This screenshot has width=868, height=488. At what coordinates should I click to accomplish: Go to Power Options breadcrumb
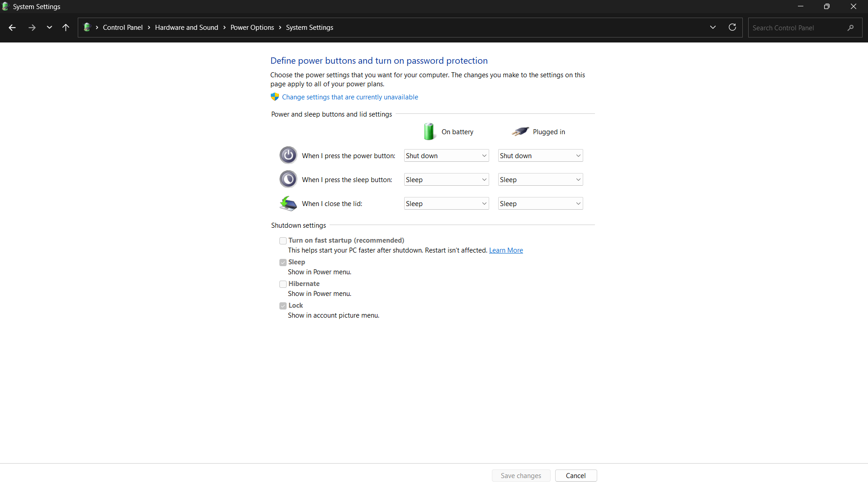pyautogui.click(x=252, y=28)
